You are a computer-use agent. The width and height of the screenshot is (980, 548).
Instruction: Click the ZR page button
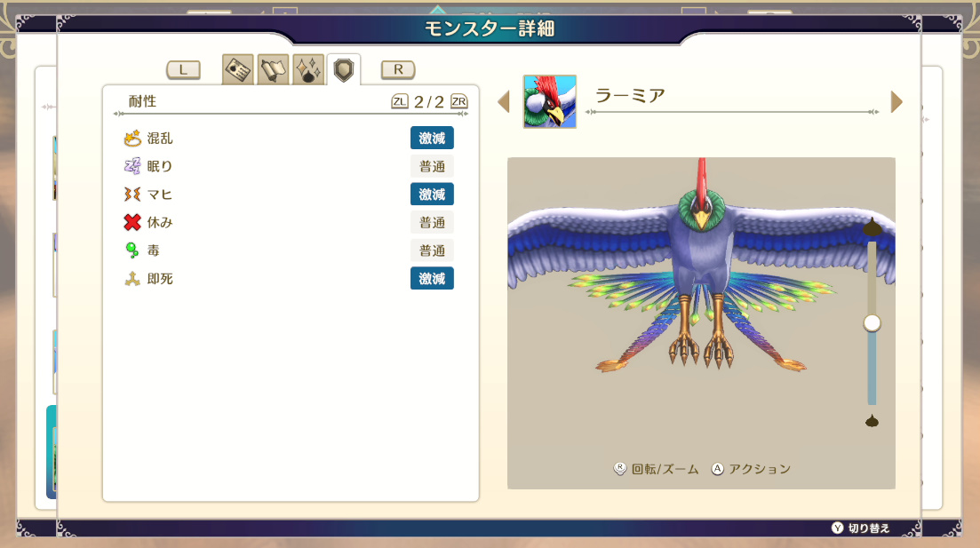458,101
